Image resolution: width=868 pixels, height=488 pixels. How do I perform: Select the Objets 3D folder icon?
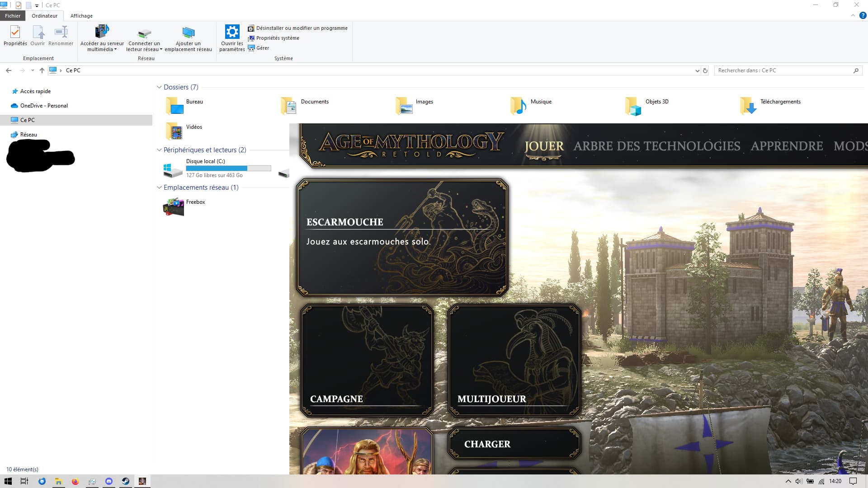633,106
